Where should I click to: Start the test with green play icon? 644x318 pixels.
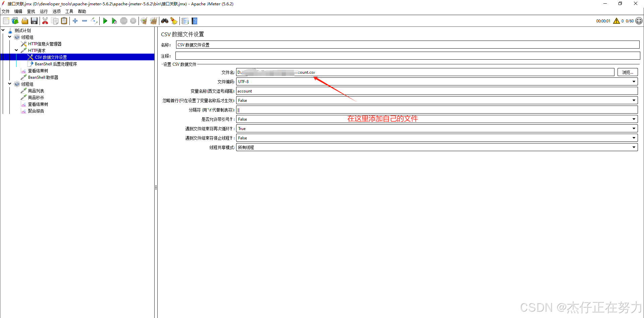pyautogui.click(x=105, y=21)
